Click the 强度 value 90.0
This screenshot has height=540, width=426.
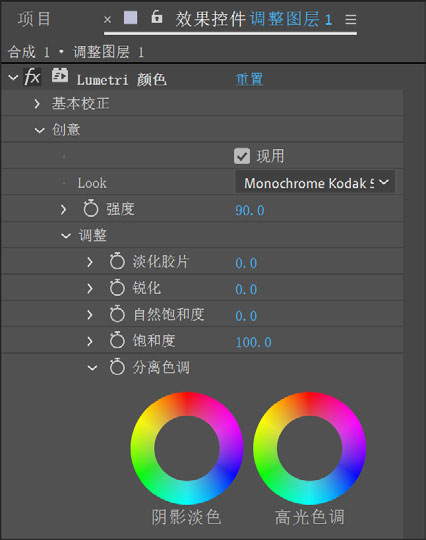pyautogui.click(x=250, y=210)
